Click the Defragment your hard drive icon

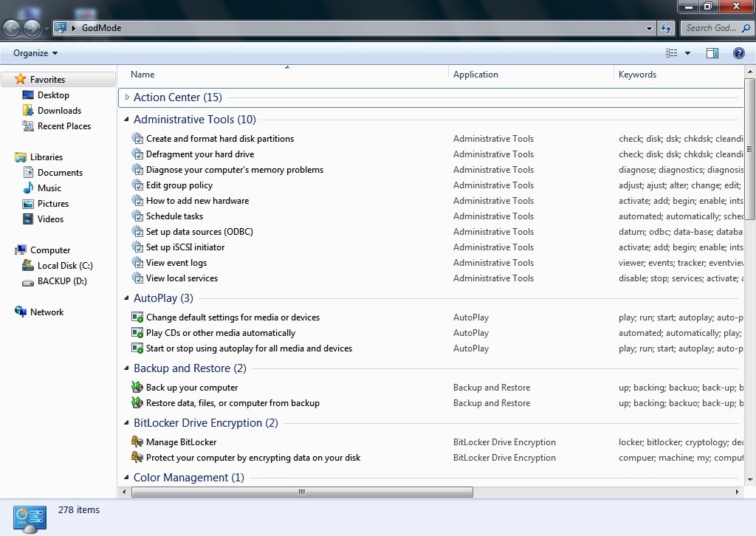137,154
